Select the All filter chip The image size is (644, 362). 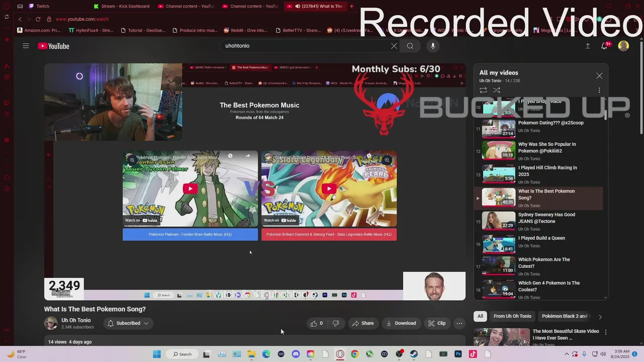[480, 316]
